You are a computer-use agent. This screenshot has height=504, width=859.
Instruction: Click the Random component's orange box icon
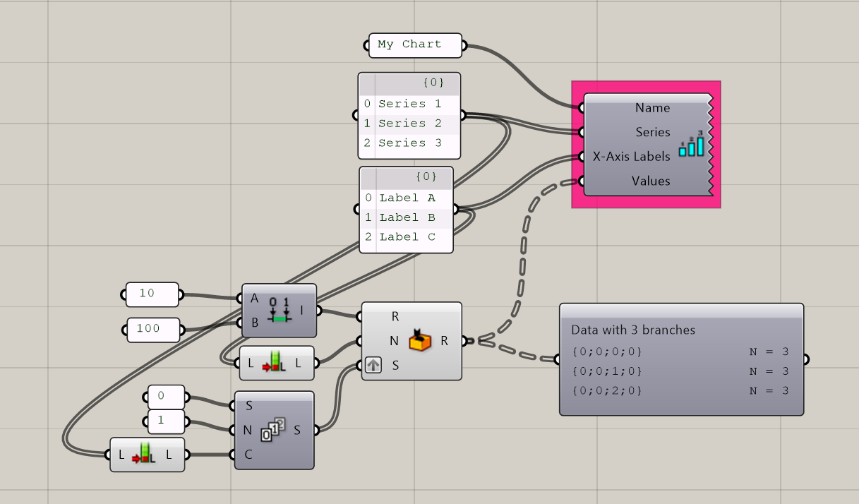(x=419, y=342)
